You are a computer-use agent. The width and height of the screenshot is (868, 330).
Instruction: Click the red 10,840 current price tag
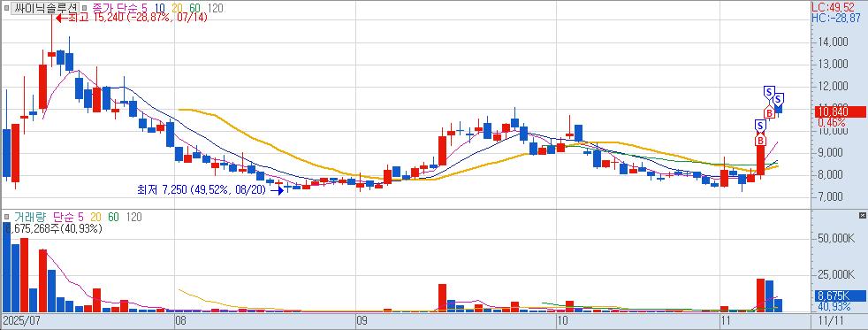(841, 111)
